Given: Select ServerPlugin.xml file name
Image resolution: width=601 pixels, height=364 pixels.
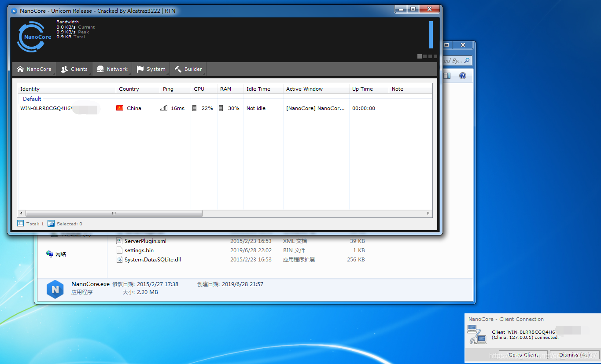Looking at the screenshot, I should pyautogui.click(x=145, y=241).
